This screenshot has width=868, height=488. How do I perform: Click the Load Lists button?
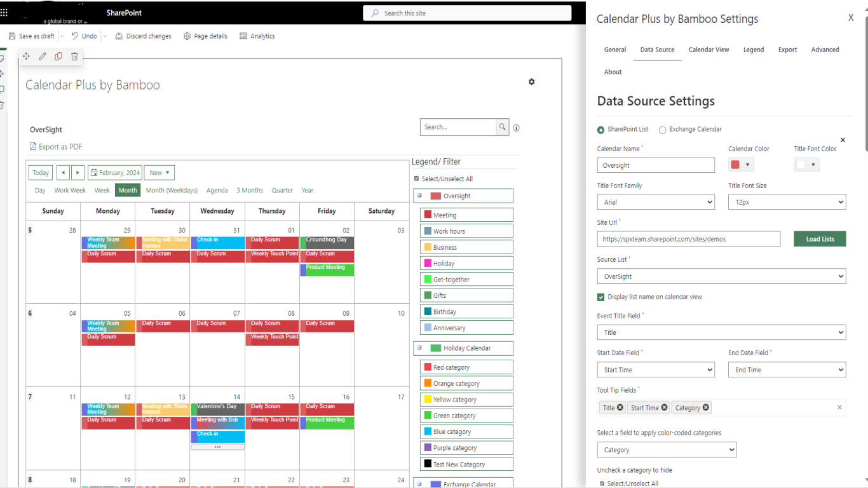click(x=820, y=239)
